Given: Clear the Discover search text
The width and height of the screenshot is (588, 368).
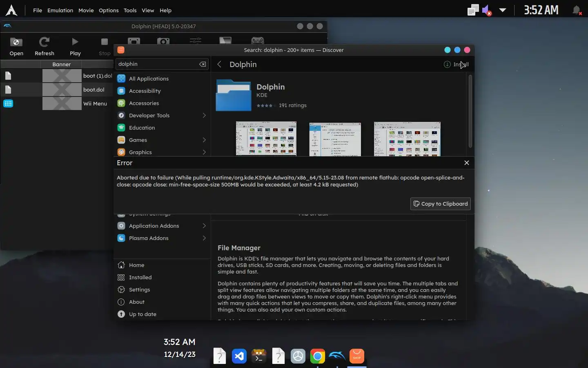Looking at the screenshot, I should point(203,64).
